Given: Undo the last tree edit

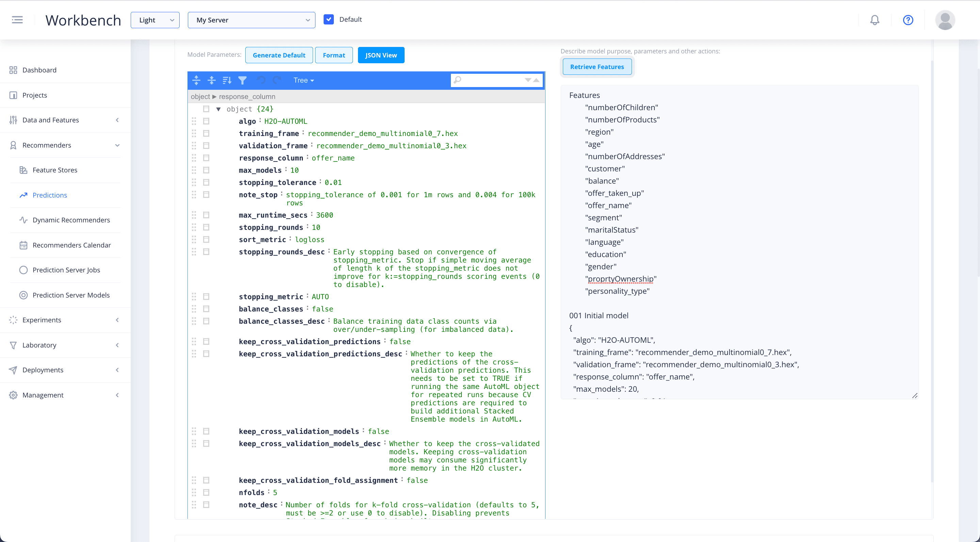Looking at the screenshot, I should pos(261,80).
